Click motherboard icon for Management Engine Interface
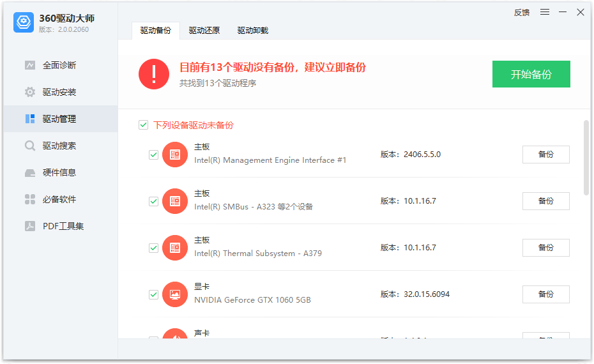This screenshot has width=594, height=364. point(175,155)
